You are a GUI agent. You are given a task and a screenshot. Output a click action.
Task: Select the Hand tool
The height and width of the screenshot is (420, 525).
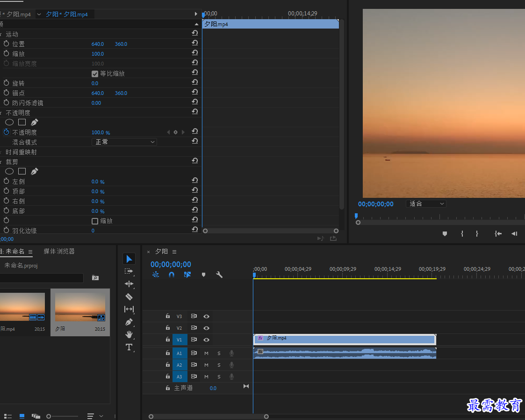[x=129, y=334]
